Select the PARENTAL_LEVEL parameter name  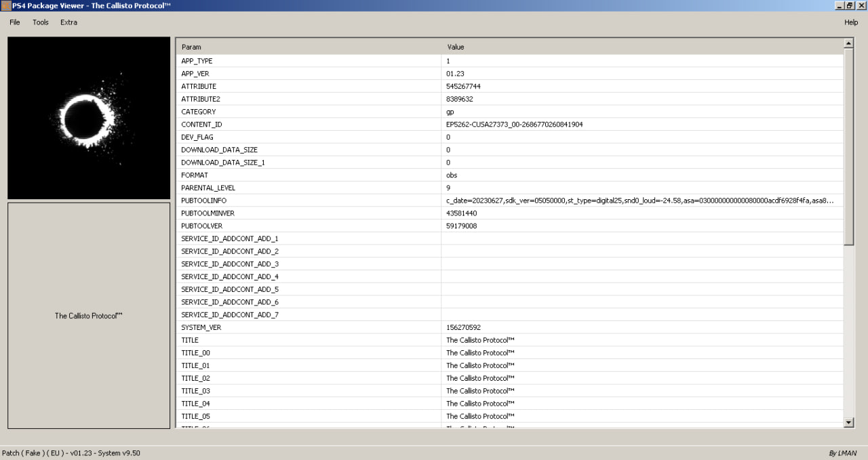208,188
